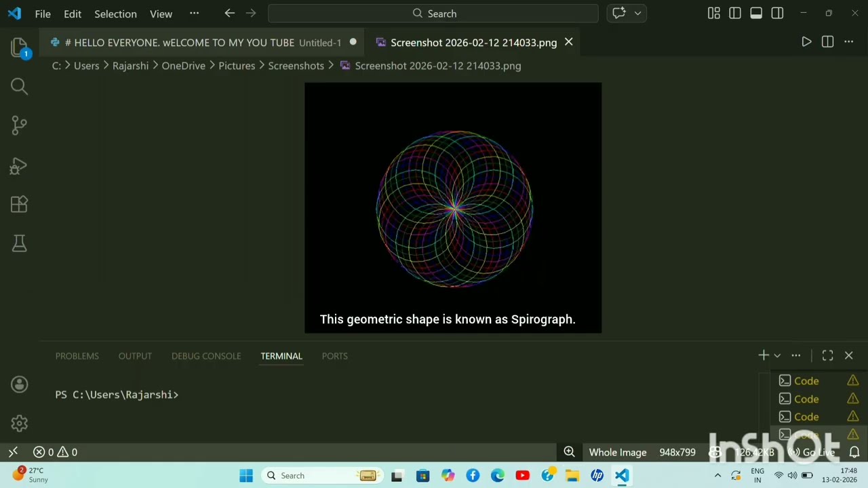Close the terminal panel
868x488 pixels.
pos(848,355)
